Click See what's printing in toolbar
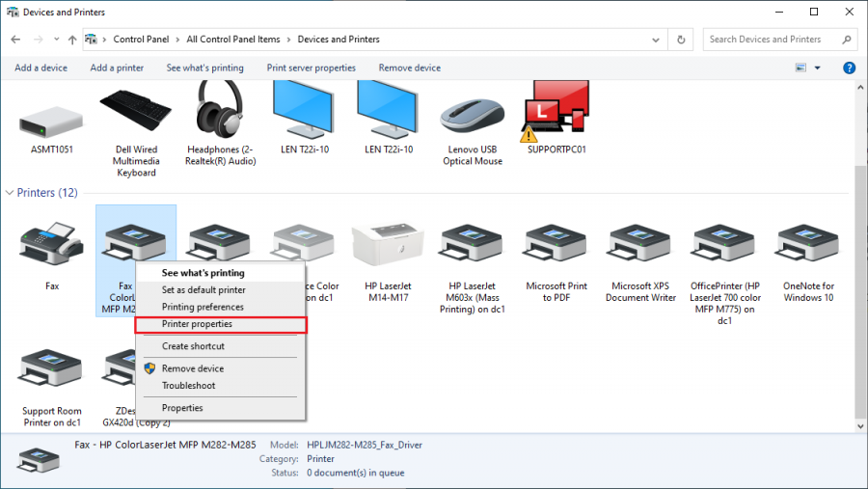868x489 pixels. pos(204,68)
